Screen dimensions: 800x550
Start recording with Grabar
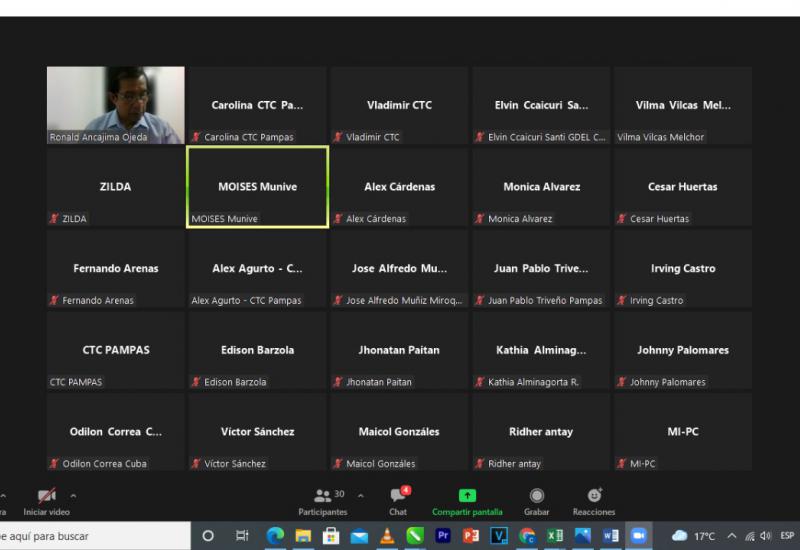(536, 501)
